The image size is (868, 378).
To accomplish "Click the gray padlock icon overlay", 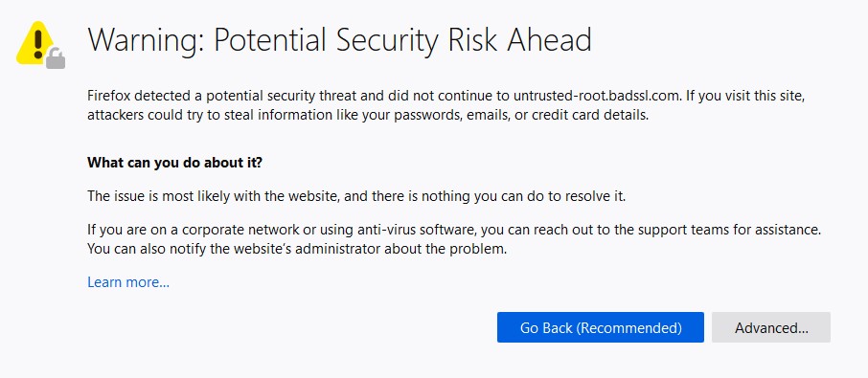I will pyautogui.click(x=56, y=58).
